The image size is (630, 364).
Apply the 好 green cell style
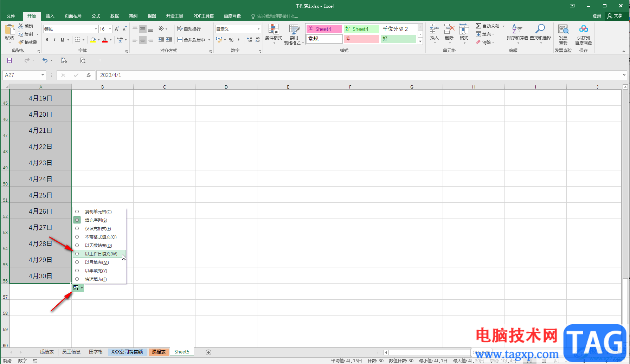(398, 39)
